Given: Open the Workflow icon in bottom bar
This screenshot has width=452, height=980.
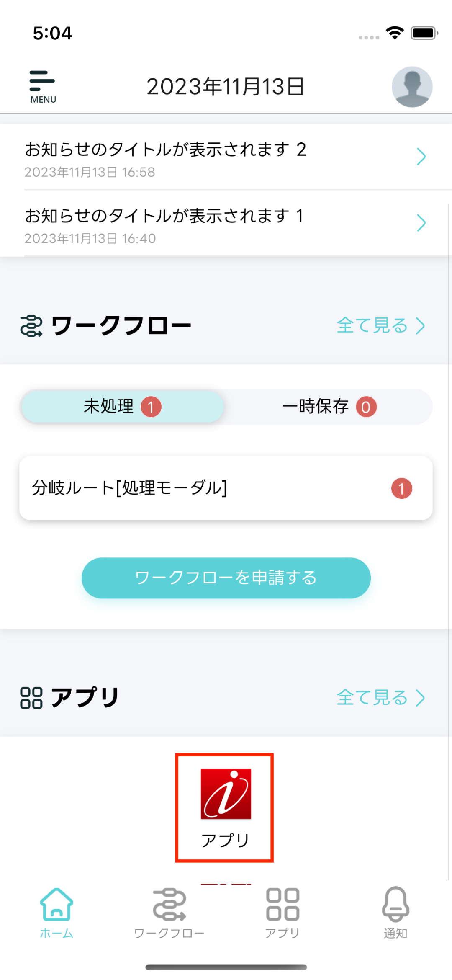Looking at the screenshot, I should (169, 905).
